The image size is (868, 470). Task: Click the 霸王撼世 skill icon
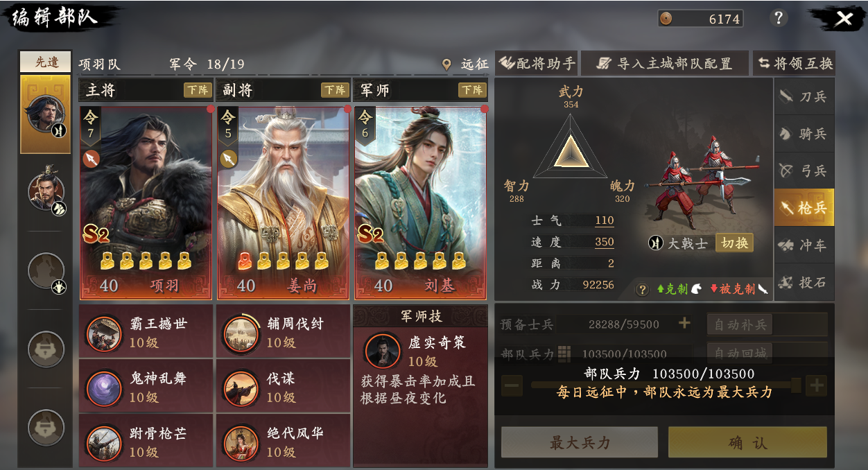[104, 333]
